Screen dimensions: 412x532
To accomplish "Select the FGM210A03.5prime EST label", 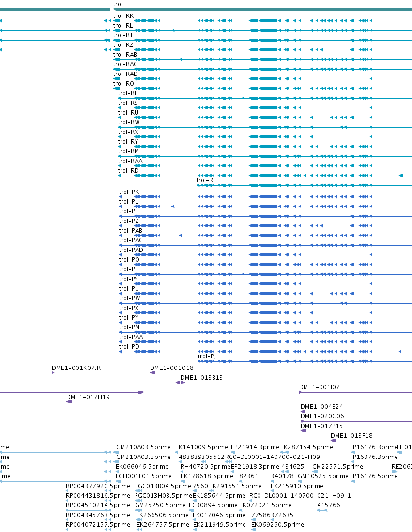I will [x=142, y=447].
